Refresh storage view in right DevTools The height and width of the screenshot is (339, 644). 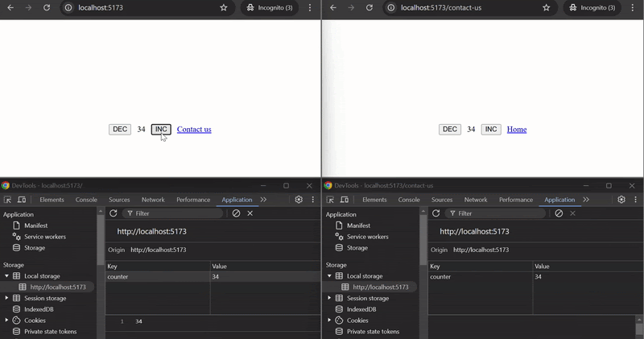coord(436,213)
